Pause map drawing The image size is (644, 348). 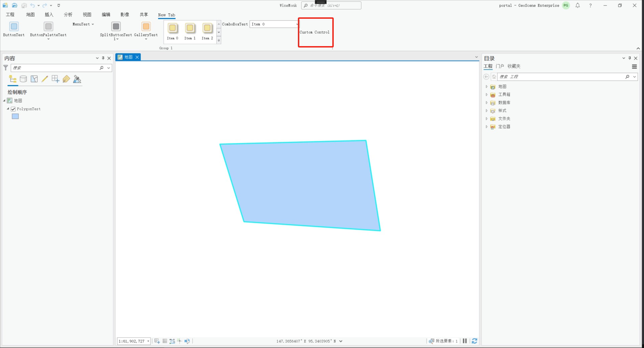[465, 341]
